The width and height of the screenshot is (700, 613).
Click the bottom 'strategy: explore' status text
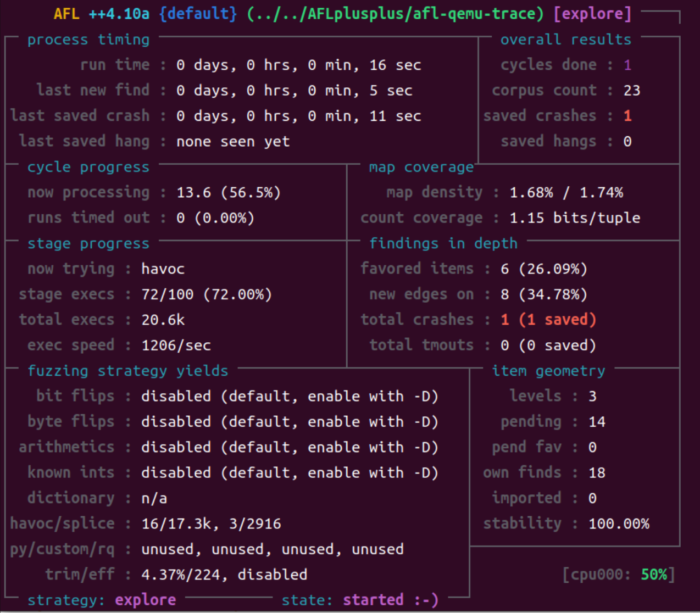click(102, 600)
